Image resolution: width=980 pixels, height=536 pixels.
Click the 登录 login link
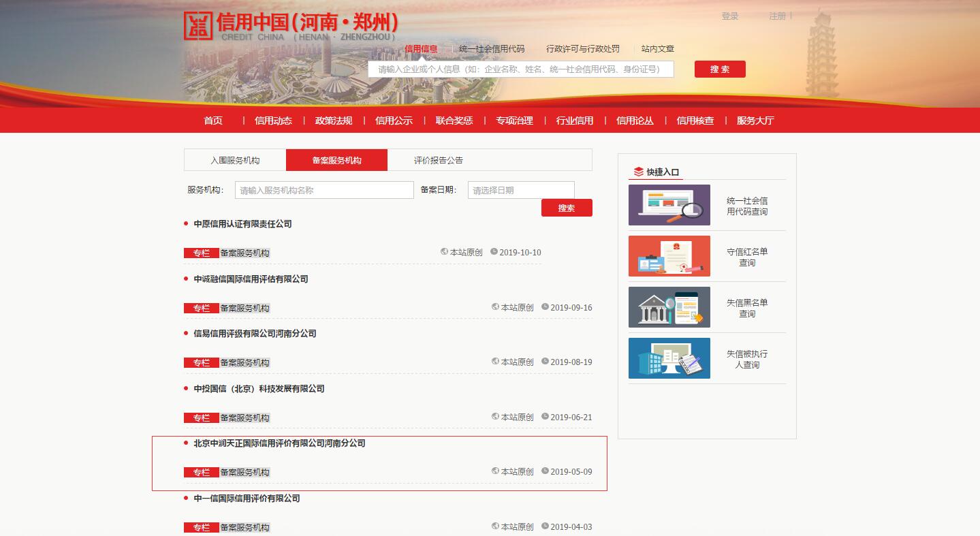[x=730, y=16]
